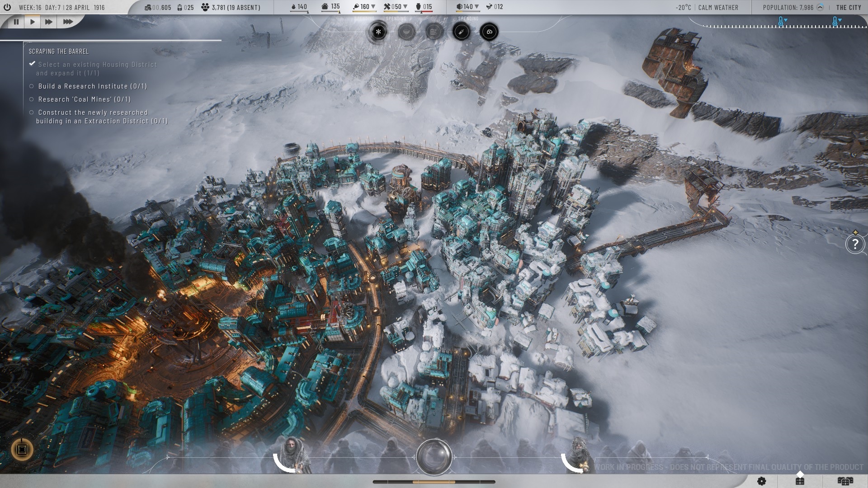Expand the materials resource dropdown showing 050
This screenshot has width=868, height=488.
[x=405, y=7]
